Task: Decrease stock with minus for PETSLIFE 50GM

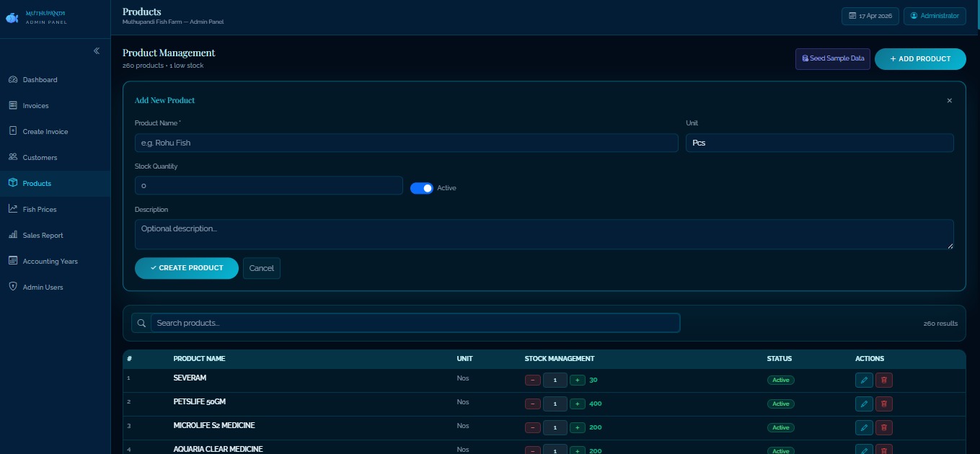Action: pyautogui.click(x=533, y=404)
